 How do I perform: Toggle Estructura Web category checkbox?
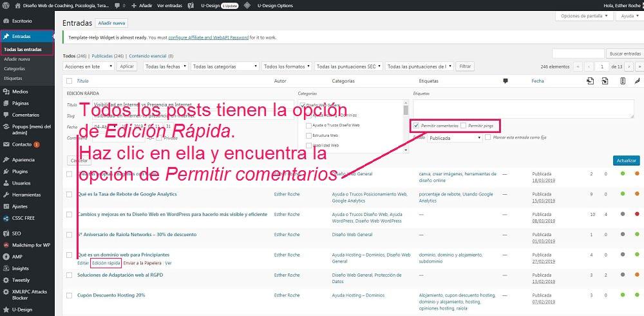click(x=308, y=135)
